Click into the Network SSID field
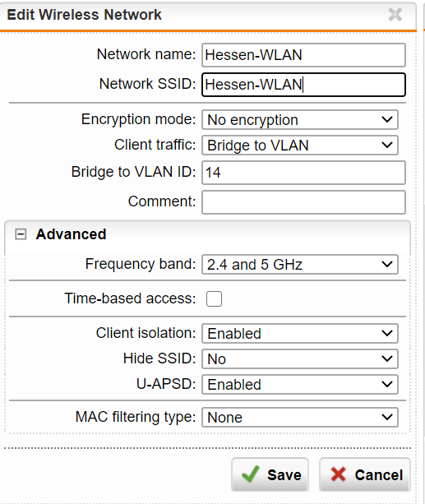425x504 pixels. (303, 85)
